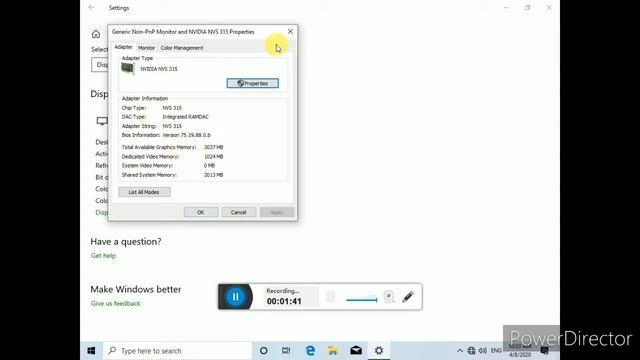Click the taskbar search box
640x360 pixels.
click(x=178, y=351)
